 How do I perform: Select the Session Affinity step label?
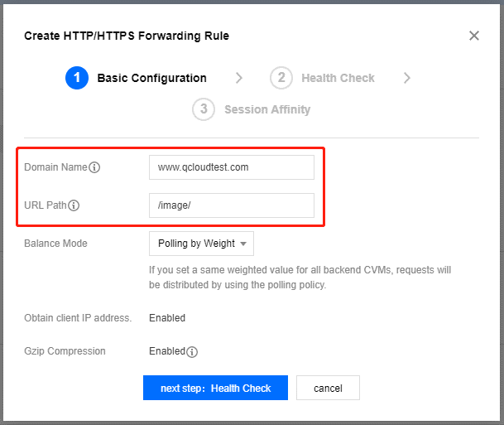click(267, 109)
